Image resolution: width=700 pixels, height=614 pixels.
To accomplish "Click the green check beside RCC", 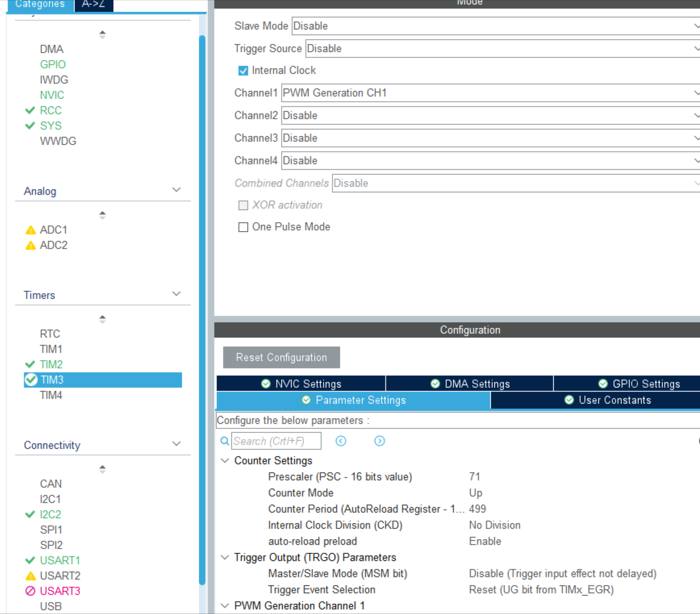I will click(30, 110).
